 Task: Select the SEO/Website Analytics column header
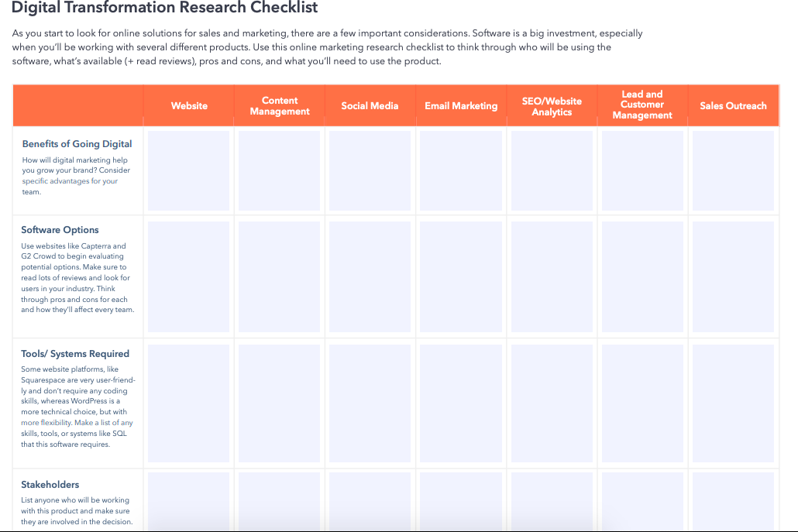[x=552, y=106]
